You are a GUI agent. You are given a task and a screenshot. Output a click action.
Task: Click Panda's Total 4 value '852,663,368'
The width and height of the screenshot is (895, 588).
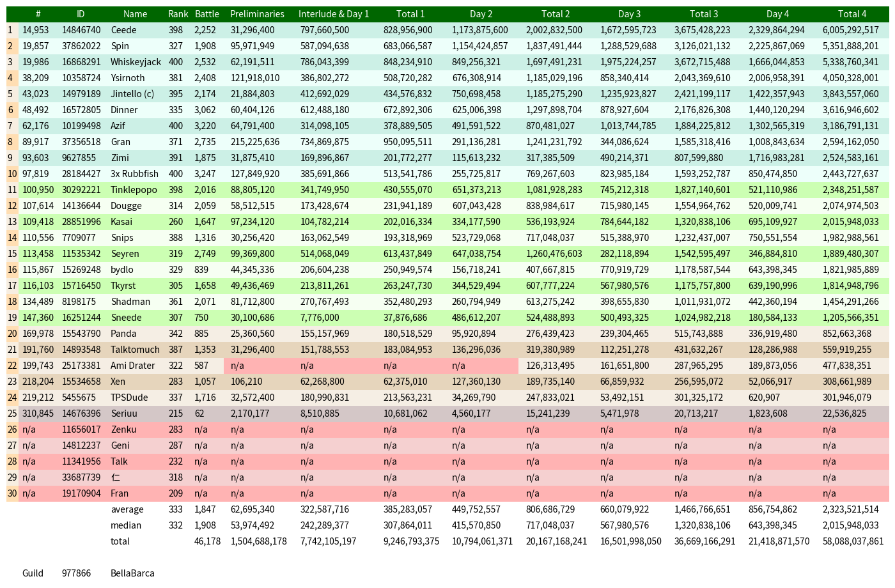847,334
